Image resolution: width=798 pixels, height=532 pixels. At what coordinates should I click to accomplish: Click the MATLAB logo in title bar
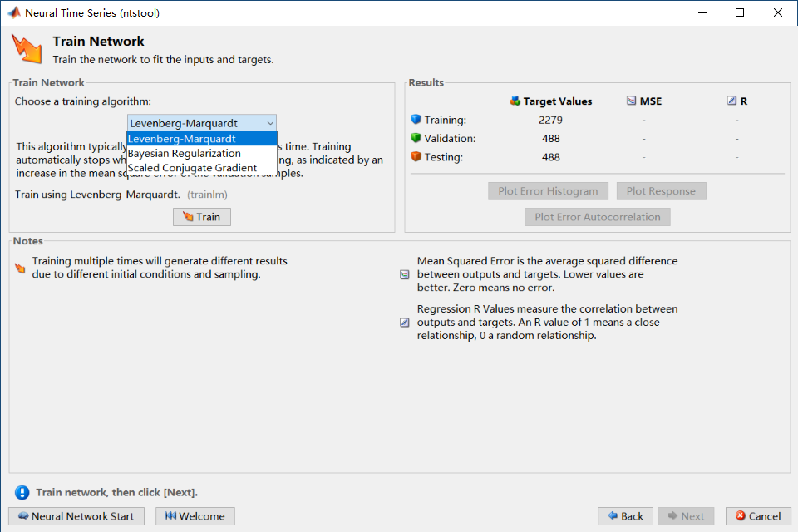(14, 13)
